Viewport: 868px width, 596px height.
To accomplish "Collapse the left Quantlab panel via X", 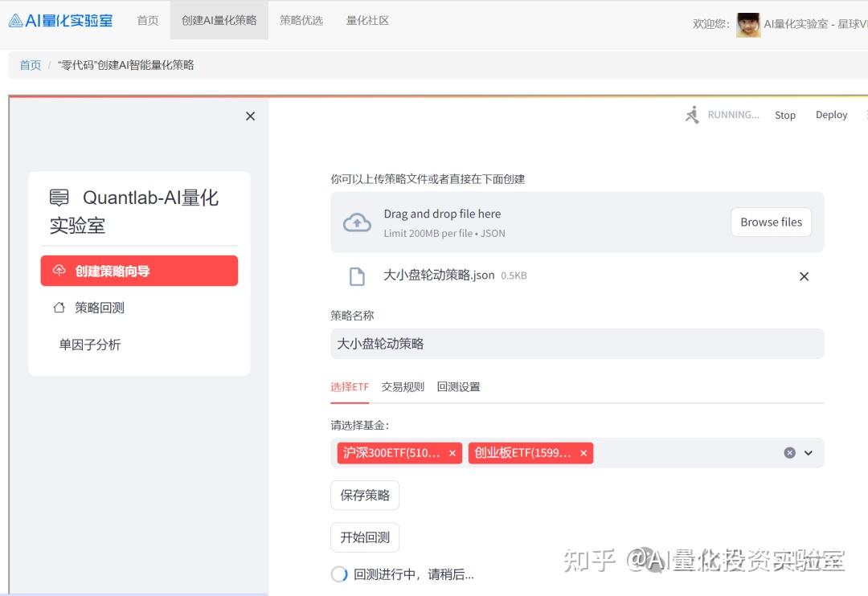I will [x=250, y=116].
